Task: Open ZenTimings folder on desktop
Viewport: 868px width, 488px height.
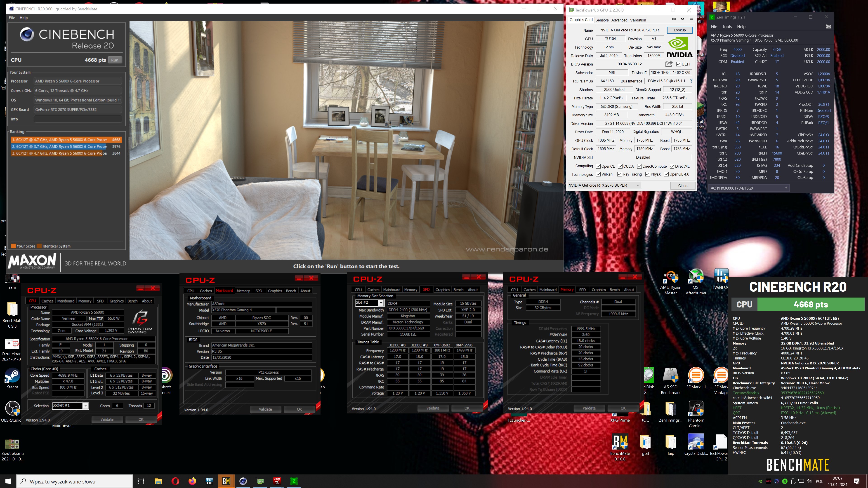Action: 670,412
